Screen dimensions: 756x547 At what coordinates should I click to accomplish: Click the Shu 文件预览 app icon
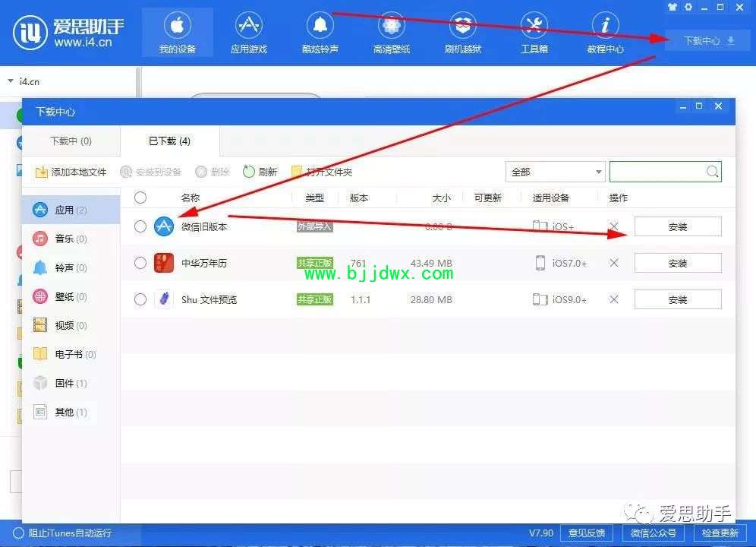[164, 299]
